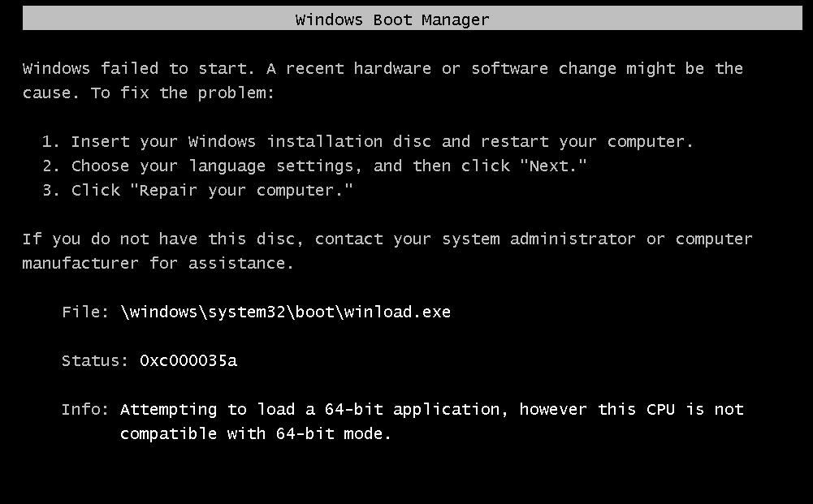Click status code 0xc000035a

(x=188, y=361)
